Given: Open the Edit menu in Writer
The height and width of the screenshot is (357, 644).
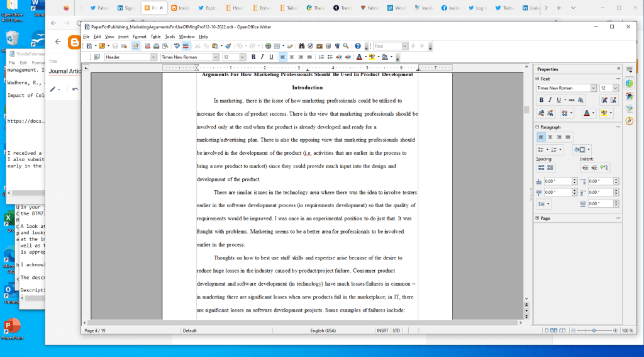Looking at the screenshot, I should (97, 37).
